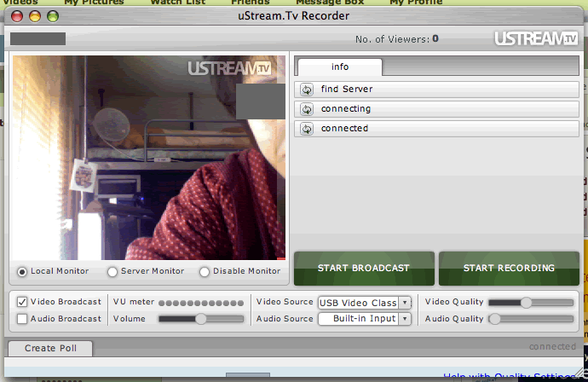The height and width of the screenshot is (382, 588).
Task: Click the Ustream.TV logo in the header
Action: tap(536, 39)
